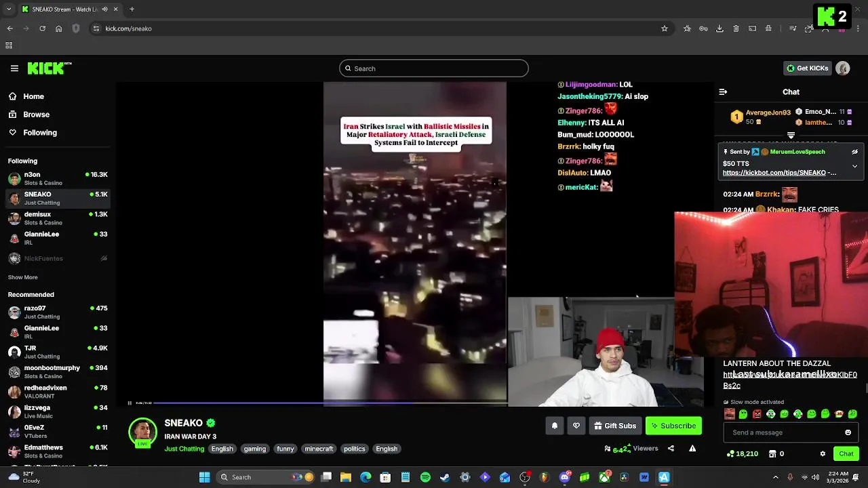Screen dimensions: 868x488
Task: Open moonbootmurphy recommended channel
Action: (58, 371)
